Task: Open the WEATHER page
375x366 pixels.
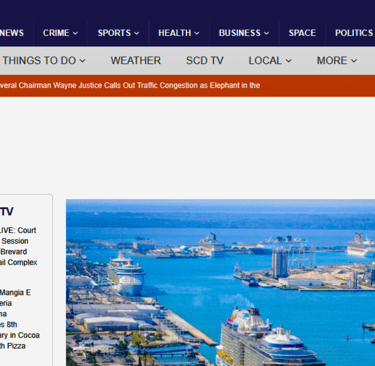Action: 136,61
